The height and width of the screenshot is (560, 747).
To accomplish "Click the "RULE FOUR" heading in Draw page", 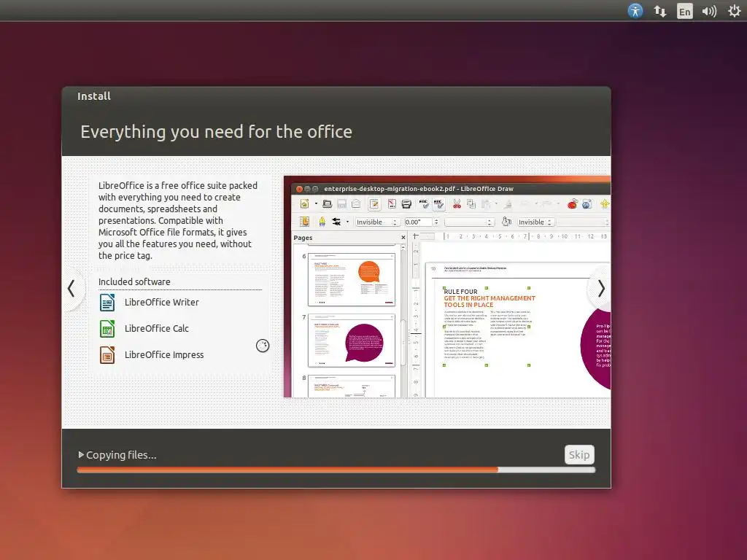I will (x=460, y=292).
